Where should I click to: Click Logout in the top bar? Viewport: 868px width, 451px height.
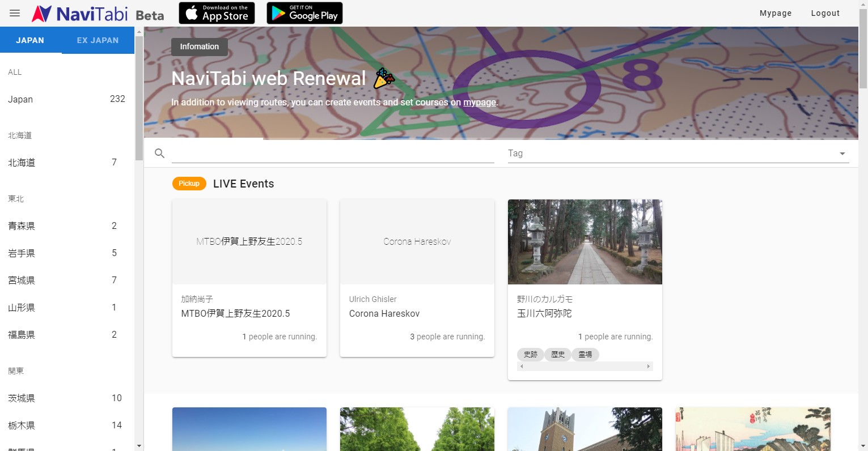[825, 13]
